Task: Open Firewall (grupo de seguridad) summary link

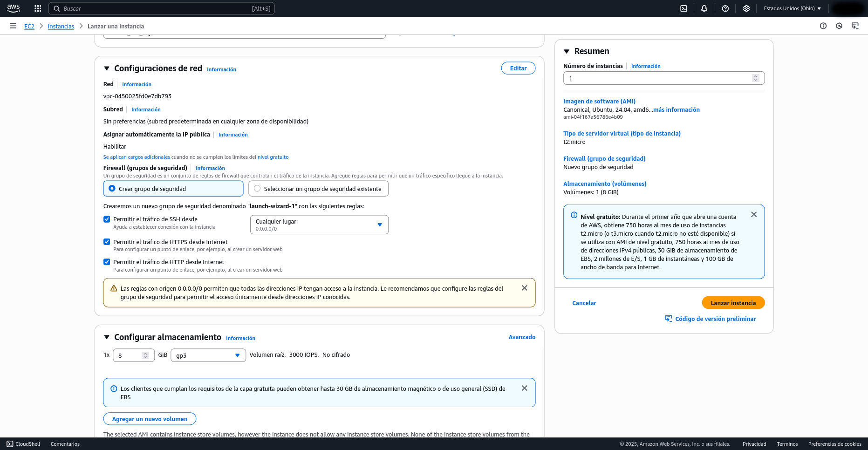Action: point(604,158)
